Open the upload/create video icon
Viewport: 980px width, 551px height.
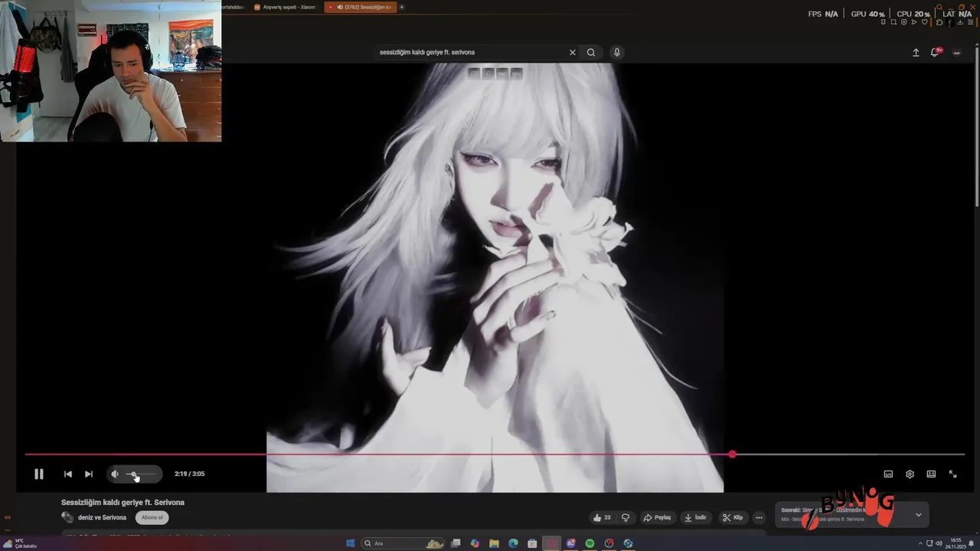(x=916, y=52)
